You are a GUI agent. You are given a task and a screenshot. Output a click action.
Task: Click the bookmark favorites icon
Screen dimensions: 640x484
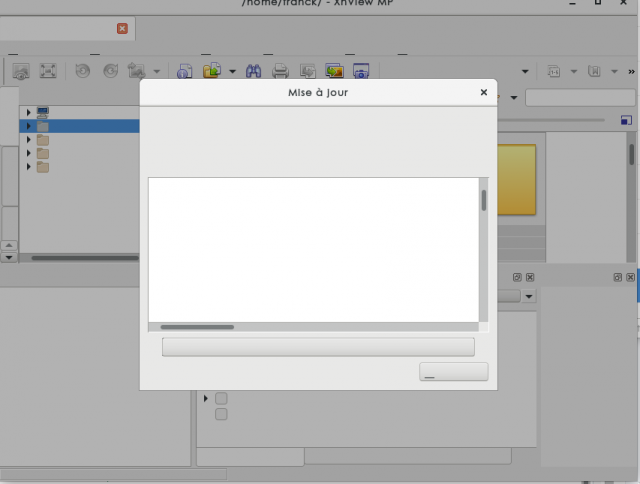point(594,71)
